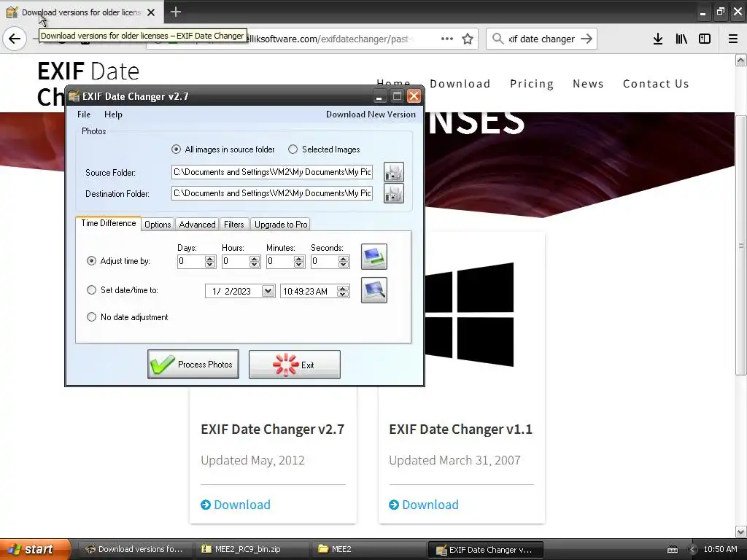
Task: Click the Windows logo on the webpage
Action: [469, 315]
